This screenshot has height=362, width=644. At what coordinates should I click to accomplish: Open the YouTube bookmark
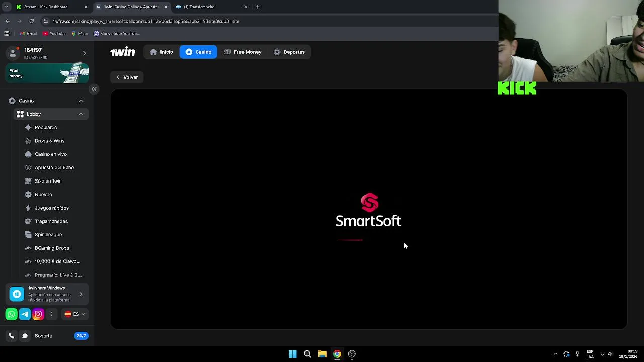click(54, 33)
